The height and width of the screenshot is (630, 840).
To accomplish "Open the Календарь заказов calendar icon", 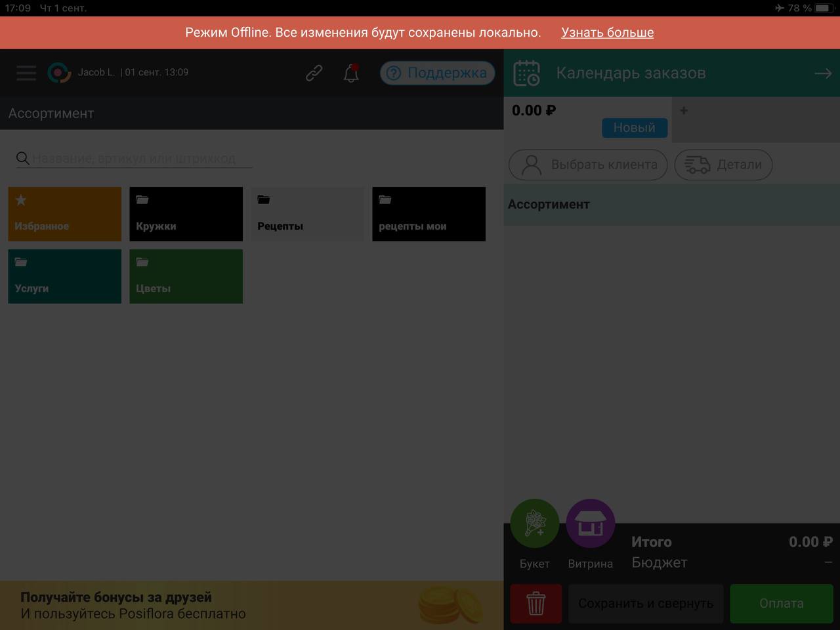I will point(527,73).
